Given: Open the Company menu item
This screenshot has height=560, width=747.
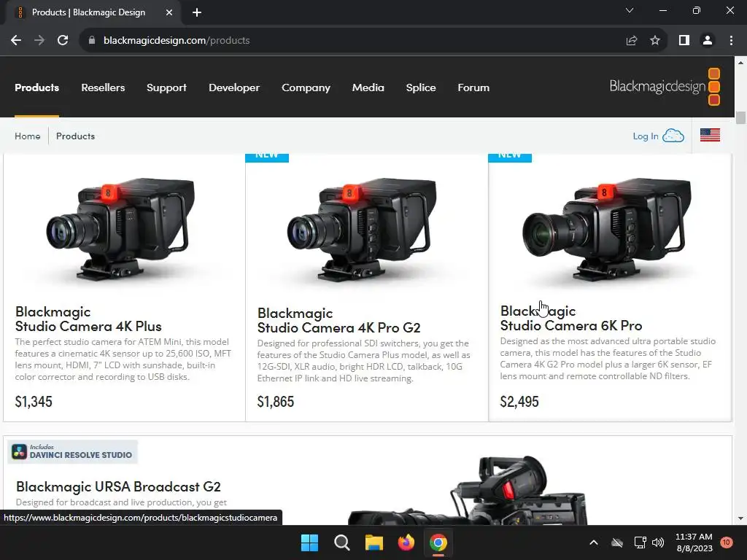Looking at the screenshot, I should point(306,87).
